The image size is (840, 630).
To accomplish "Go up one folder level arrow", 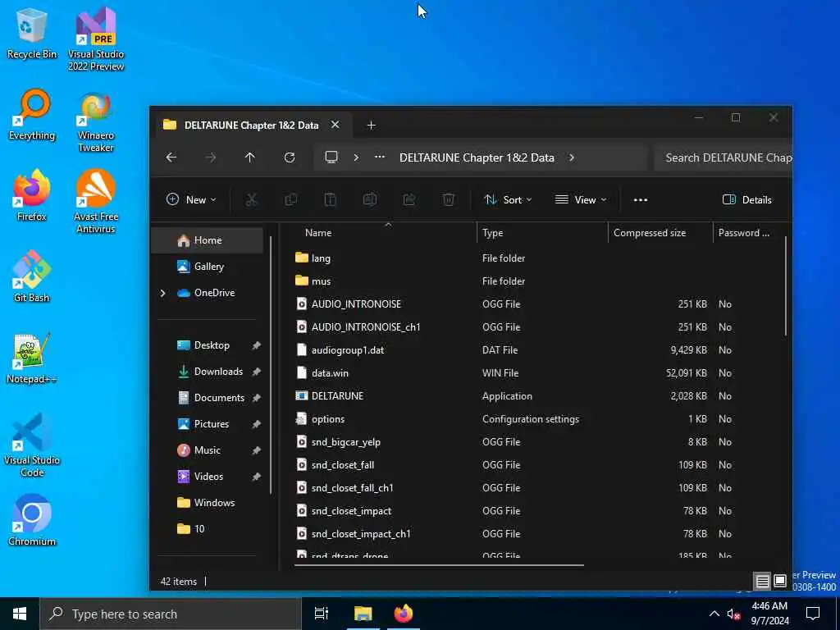I will tap(249, 157).
